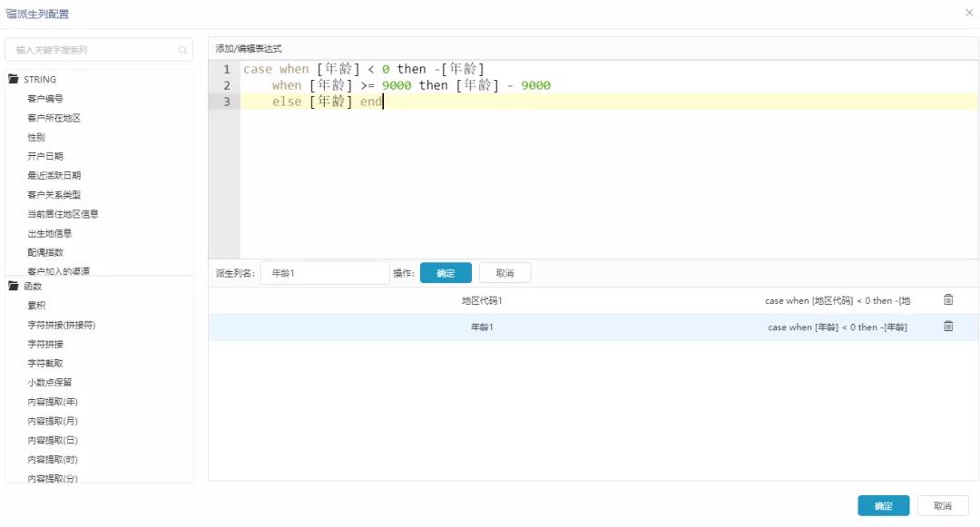Click the 派生列名 input field
The height and width of the screenshot is (527, 980).
[325, 273]
